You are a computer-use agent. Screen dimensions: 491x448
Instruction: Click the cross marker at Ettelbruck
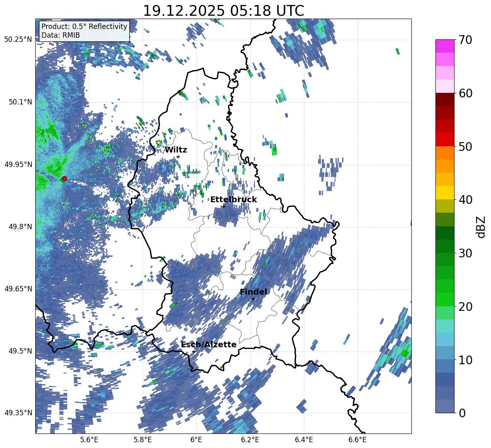224,206
